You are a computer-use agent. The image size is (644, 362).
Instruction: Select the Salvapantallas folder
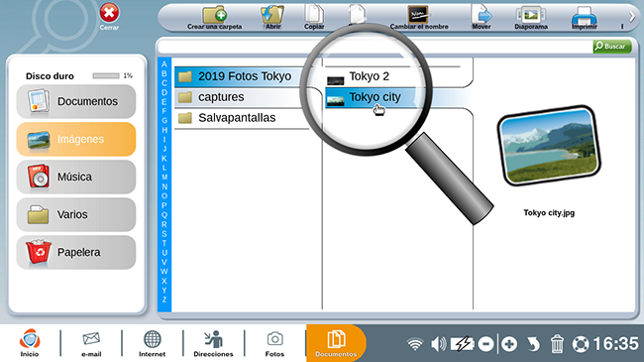[243, 118]
